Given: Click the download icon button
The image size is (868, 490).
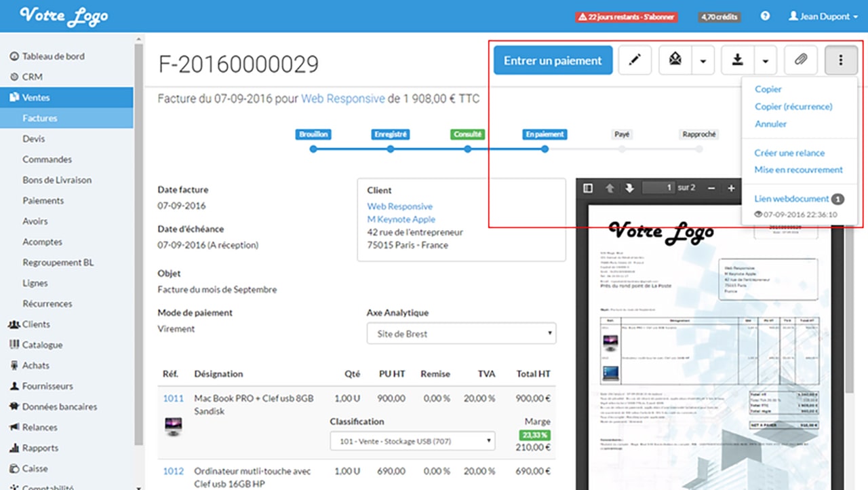Looking at the screenshot, I should click(738, 60).
